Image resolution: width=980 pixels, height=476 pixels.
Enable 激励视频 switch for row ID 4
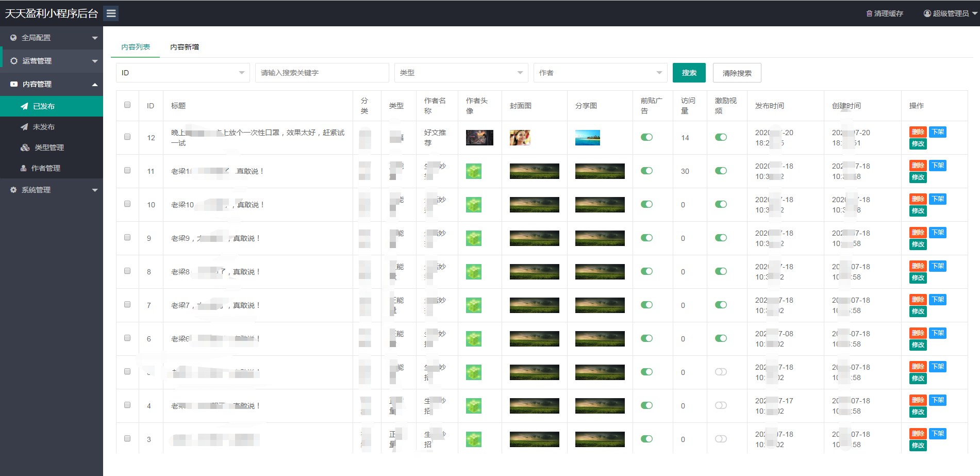(721, 405)
